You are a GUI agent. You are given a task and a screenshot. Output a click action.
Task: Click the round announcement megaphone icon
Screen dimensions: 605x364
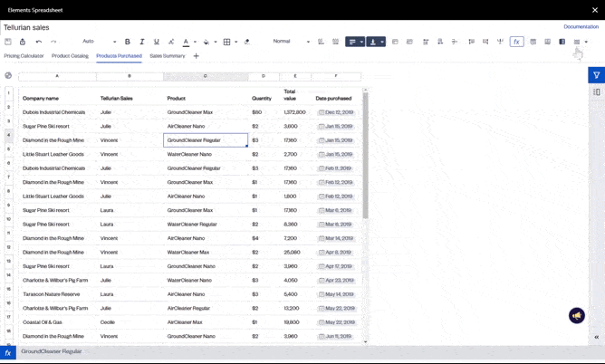577,316
